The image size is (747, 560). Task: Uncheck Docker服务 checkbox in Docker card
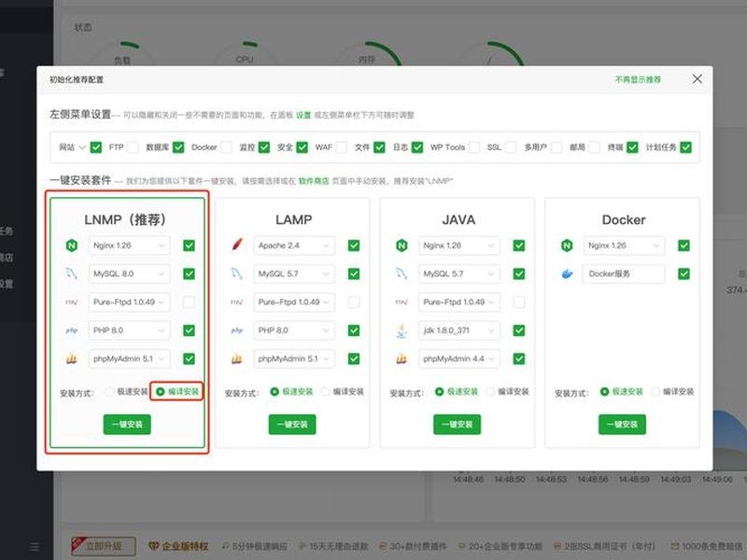coord(684,273)
